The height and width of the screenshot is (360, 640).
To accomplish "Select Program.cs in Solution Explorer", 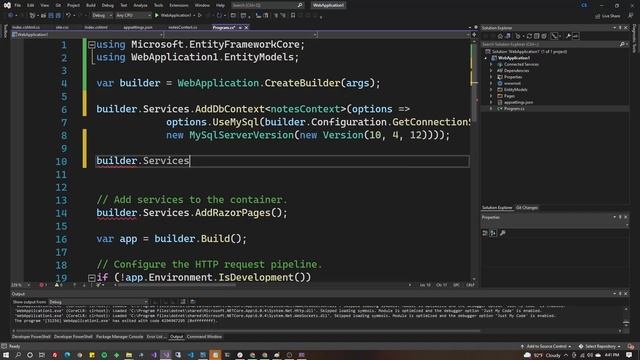I will click(514, 109).
